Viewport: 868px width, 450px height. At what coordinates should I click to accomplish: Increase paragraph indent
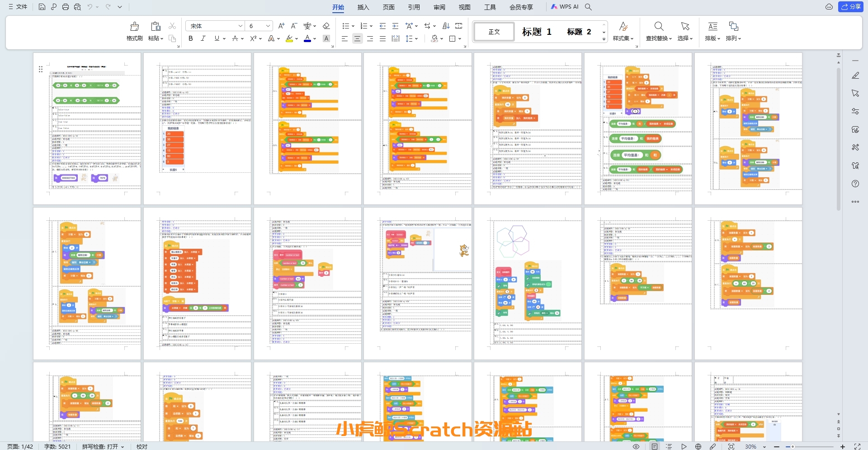[395, 26]
